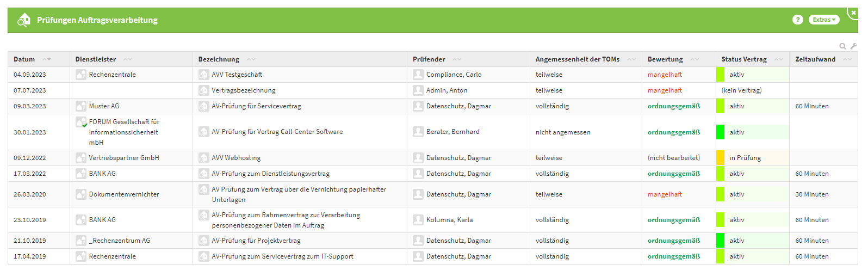This screenshot has width=868, height=270.
Task: Click the person icon beside Compliance, Carlo
Action: pyautogui.click(x=418, y=75)
